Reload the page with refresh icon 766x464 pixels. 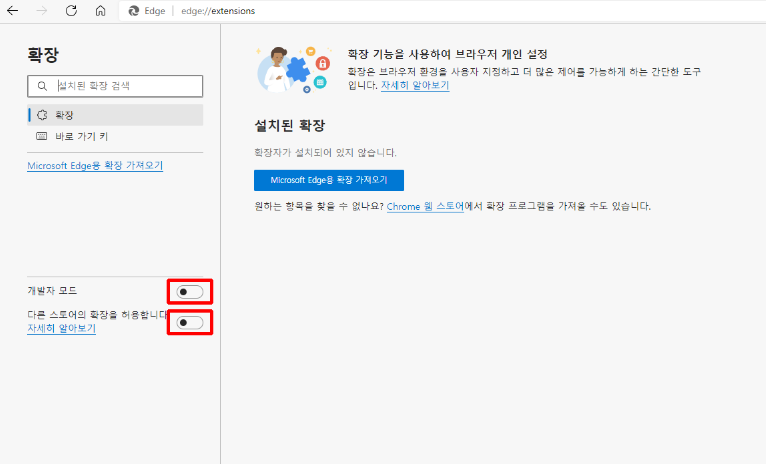71,11
